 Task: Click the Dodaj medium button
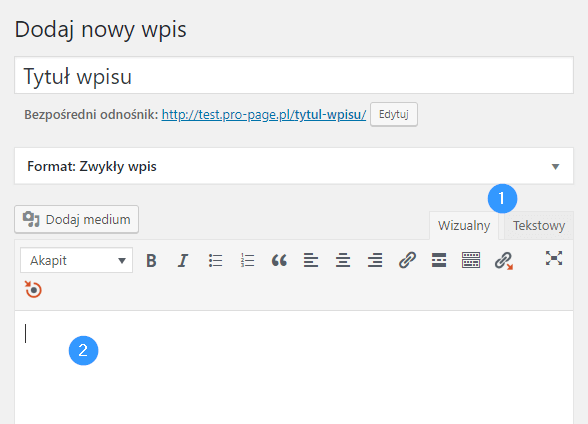[76, 219]
